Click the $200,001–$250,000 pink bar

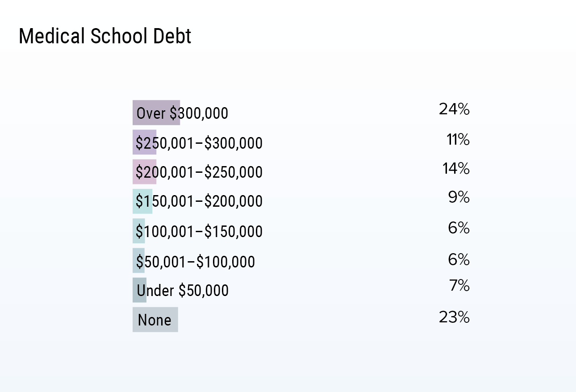pos(144,172)
